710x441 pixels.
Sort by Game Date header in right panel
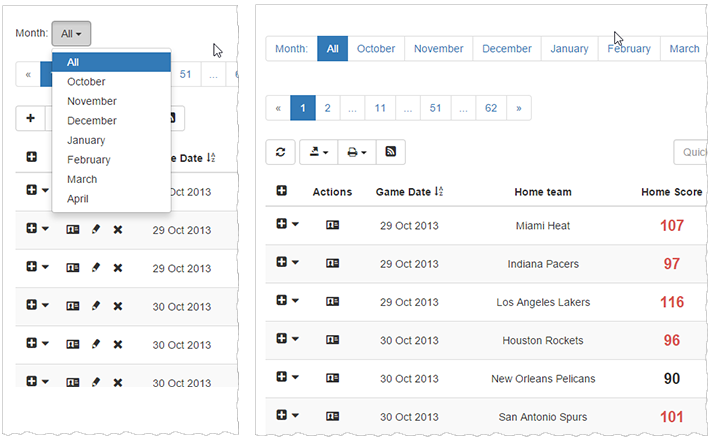[x=409, y=192]
